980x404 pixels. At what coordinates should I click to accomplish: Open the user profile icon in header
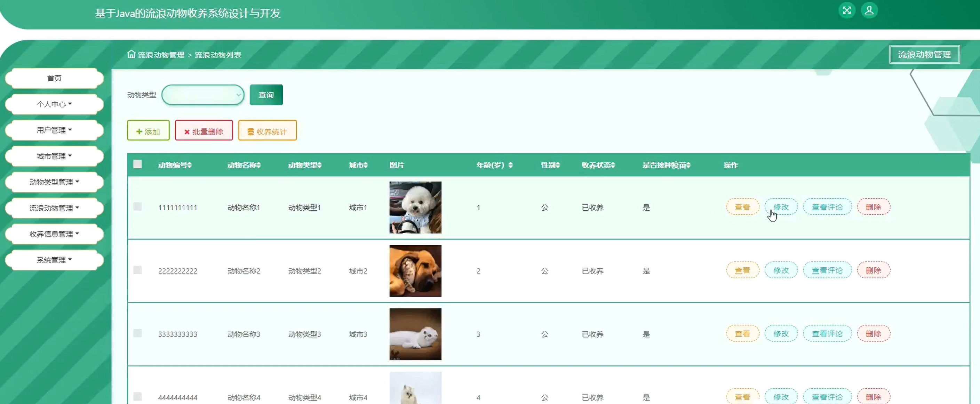click(869, 10)
